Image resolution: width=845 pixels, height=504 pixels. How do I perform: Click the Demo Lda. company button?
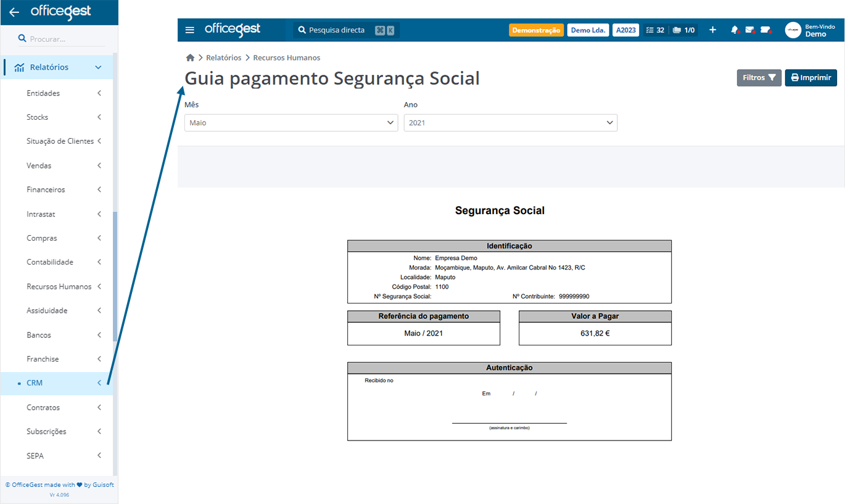[x=588, y=30]
